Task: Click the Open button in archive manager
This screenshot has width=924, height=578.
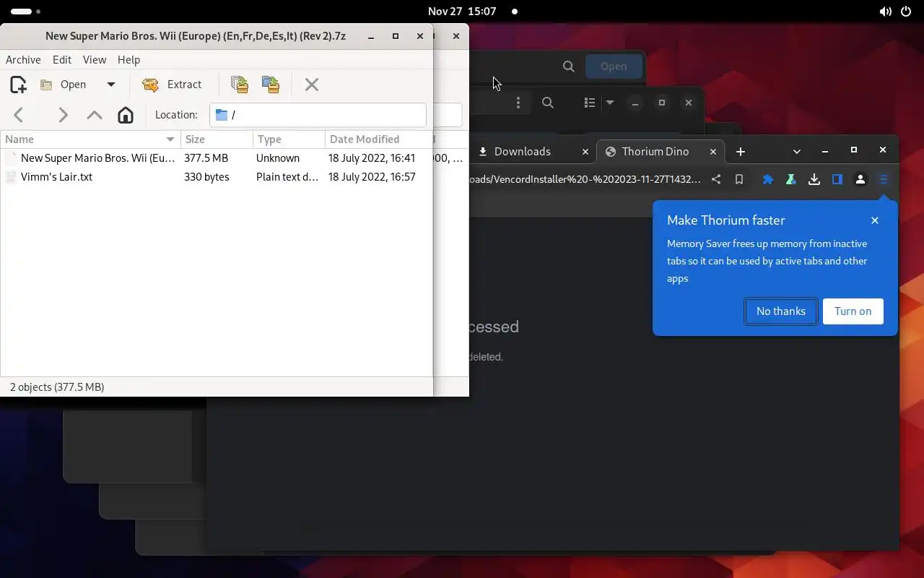Action: point(64,85)
